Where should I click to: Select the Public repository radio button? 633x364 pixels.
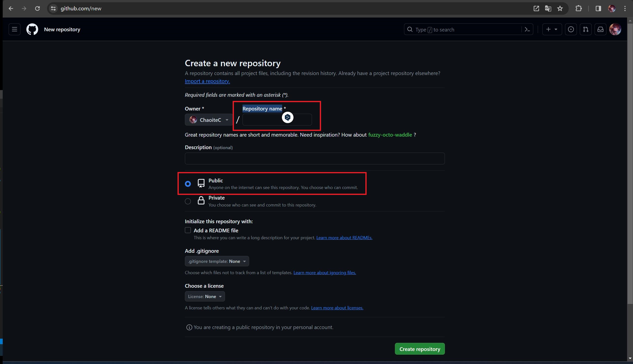point(188,183)
